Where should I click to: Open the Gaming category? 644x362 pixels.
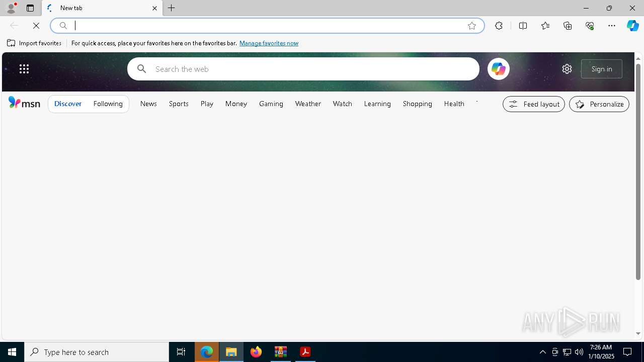pos(271,104)
